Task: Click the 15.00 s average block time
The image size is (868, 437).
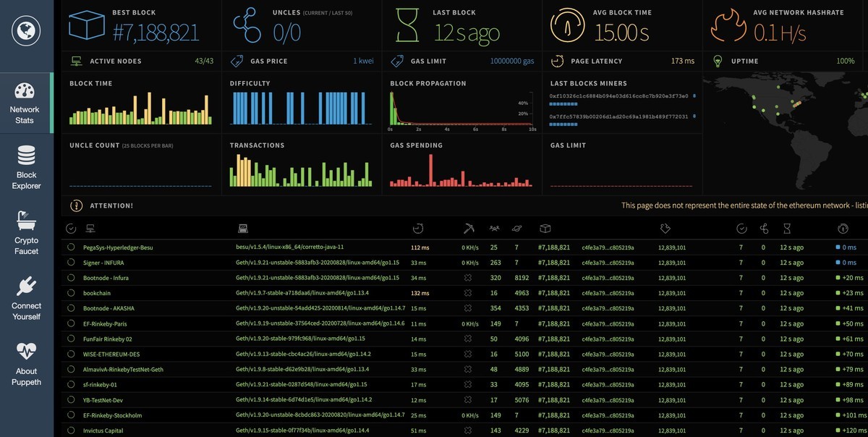Action: (x=622, y=33)
